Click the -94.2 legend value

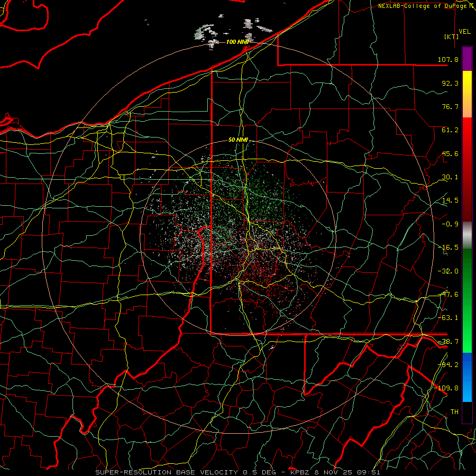click(x=448, y=365)
